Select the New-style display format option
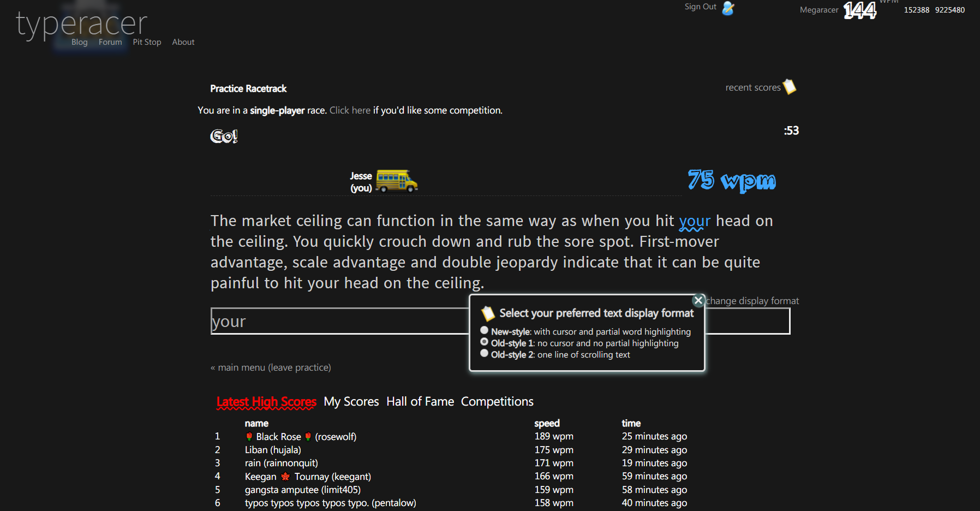 484,330
